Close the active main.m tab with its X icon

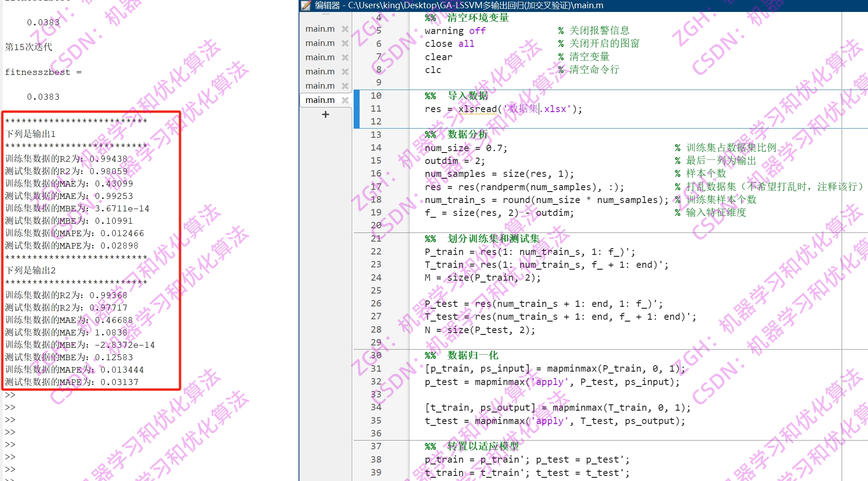(345, 100)
